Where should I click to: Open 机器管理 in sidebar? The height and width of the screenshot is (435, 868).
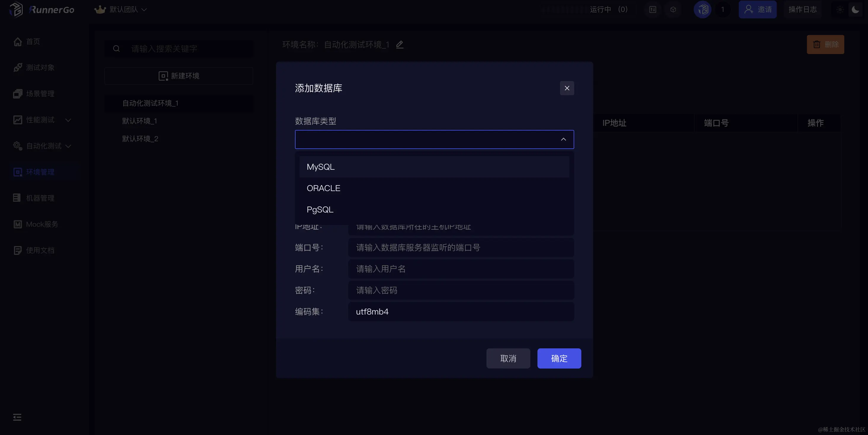point(40,198)
